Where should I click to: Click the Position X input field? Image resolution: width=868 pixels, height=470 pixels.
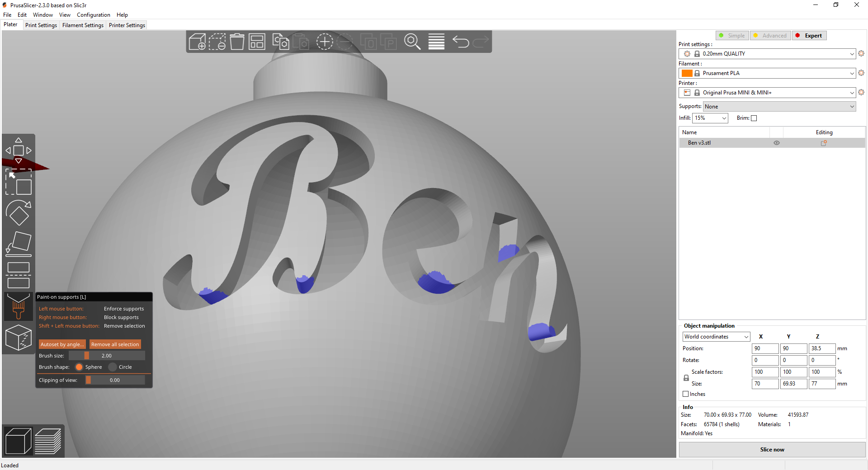point(765,348)
